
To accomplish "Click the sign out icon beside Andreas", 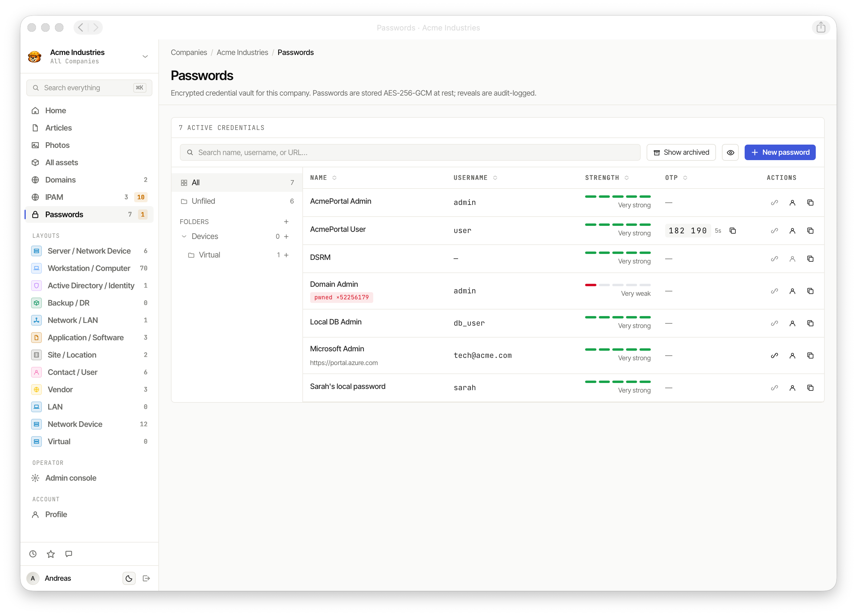I will 146,578.
